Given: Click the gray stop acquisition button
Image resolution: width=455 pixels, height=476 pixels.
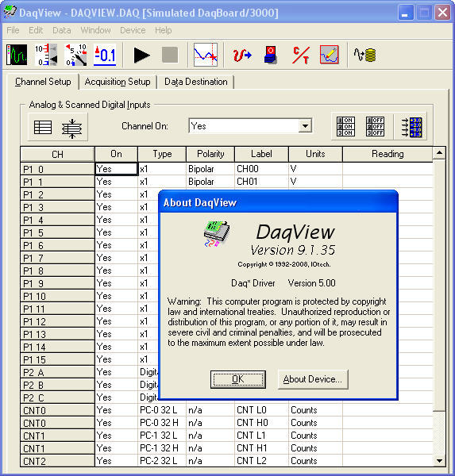Looking at the screenshot, I should pos(170,55).
